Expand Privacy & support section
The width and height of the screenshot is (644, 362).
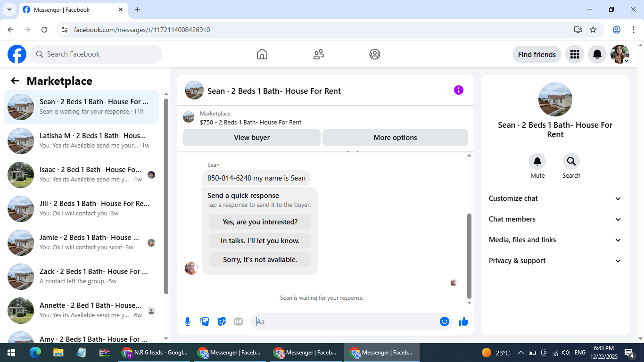coord(555,261)
